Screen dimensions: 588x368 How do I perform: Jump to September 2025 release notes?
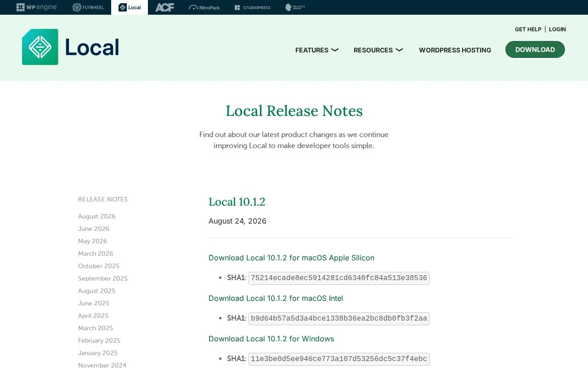(103, 278)
